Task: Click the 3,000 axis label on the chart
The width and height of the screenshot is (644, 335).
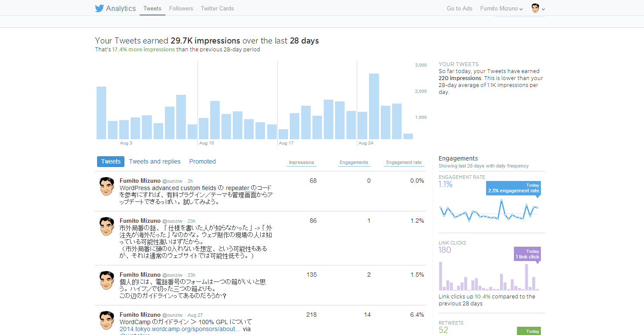Action: point(421,65)
